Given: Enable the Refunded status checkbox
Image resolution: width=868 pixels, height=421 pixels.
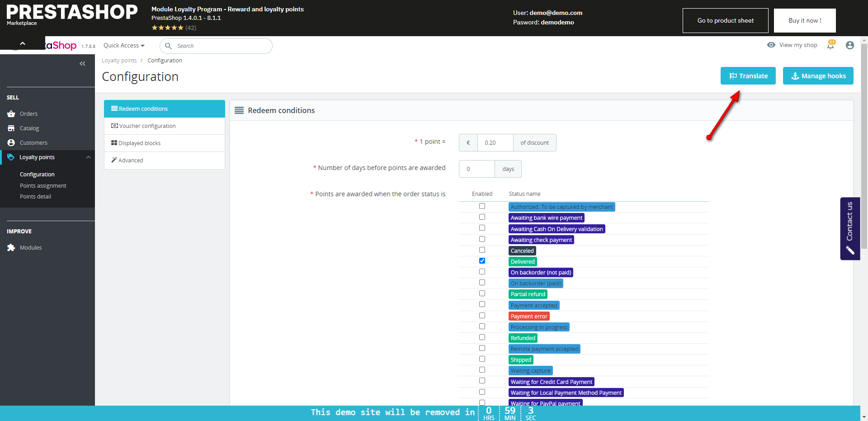Looking at the screenshot, I should click(482, 337).
